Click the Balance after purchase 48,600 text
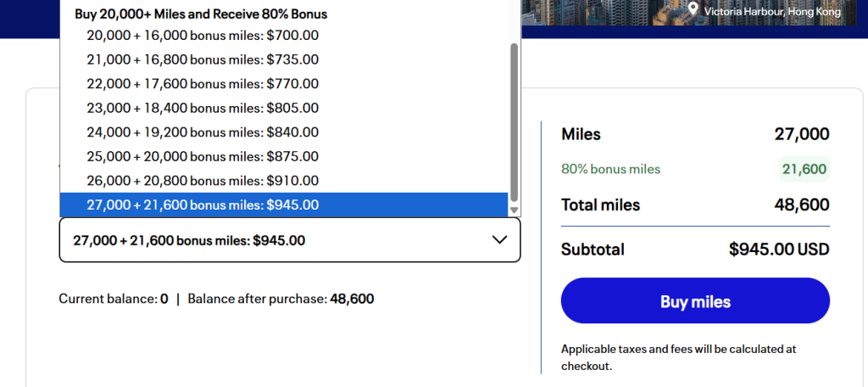 click(281, 299)
